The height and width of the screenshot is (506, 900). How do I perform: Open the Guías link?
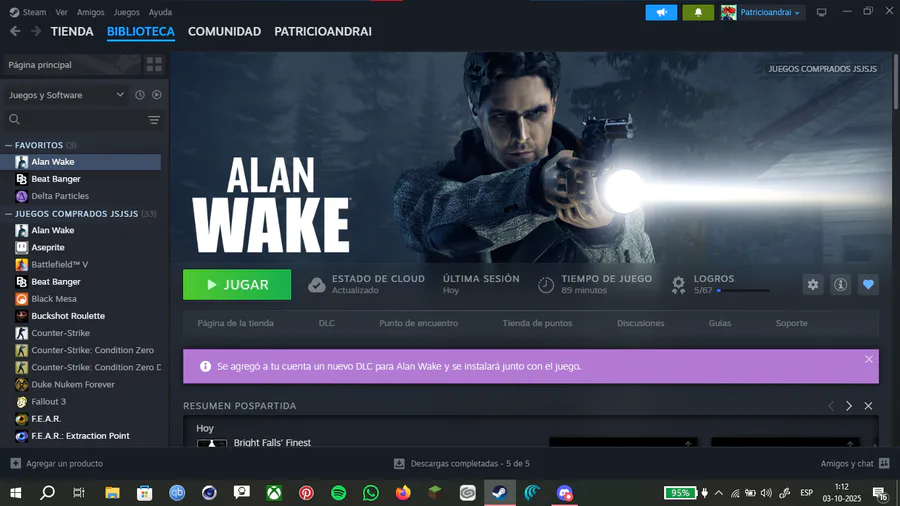coord(720,323)
